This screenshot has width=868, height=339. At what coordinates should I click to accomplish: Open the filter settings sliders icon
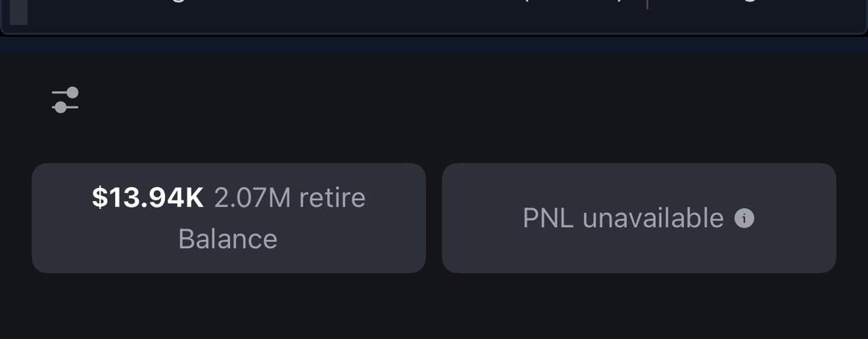[65, 100]
